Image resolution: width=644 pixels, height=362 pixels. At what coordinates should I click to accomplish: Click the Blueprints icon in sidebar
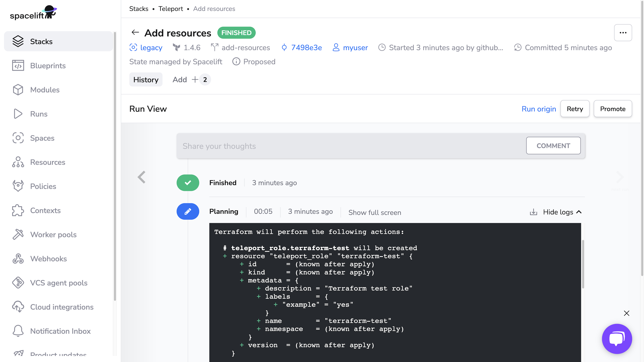(x=18, y=65)
